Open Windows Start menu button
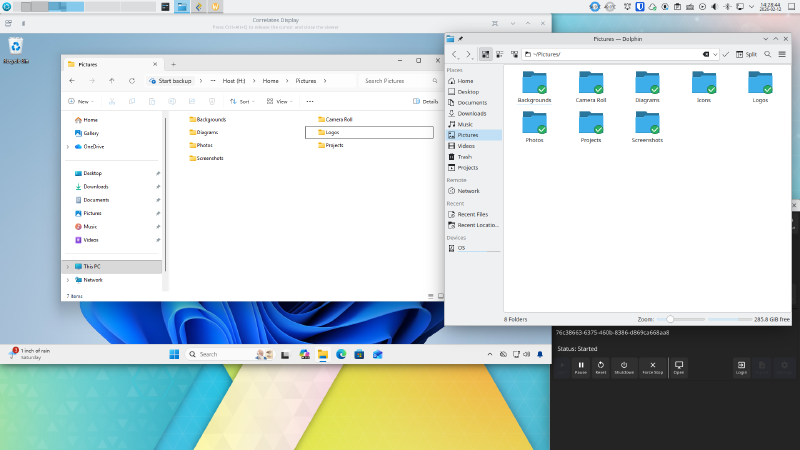The image size is (800, 450). pyautogui.click(x=174, y=354)
